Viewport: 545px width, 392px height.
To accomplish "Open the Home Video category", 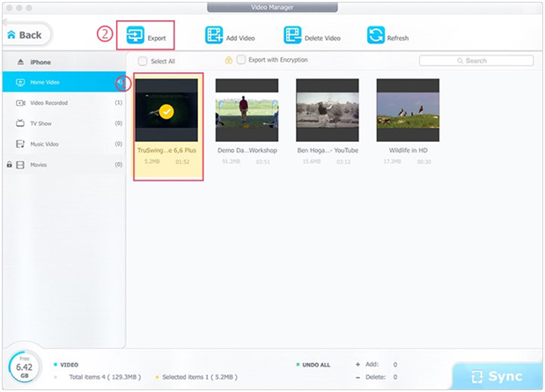I will click(64, 82).
